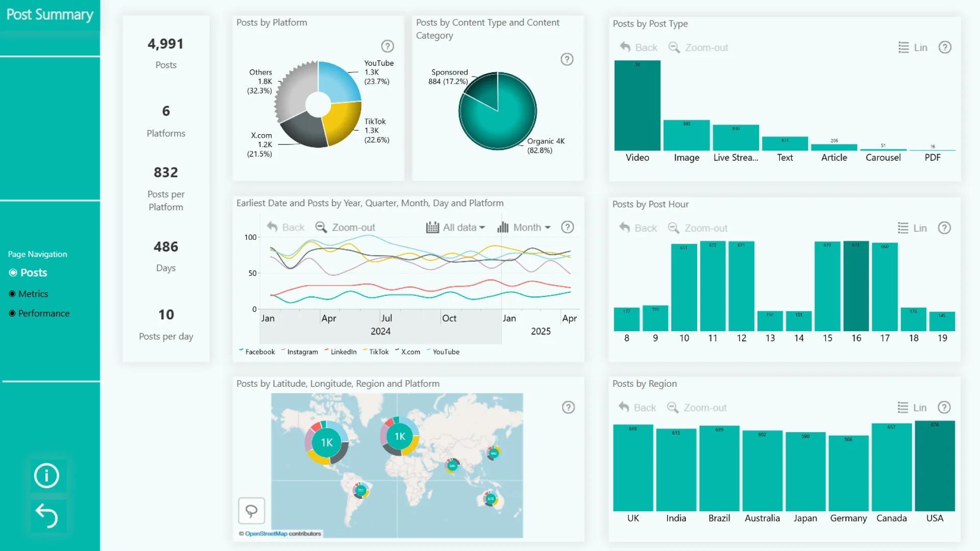Open help icon on Content Type chart
Screen dimensions: 980x551
tap(567, 59)
